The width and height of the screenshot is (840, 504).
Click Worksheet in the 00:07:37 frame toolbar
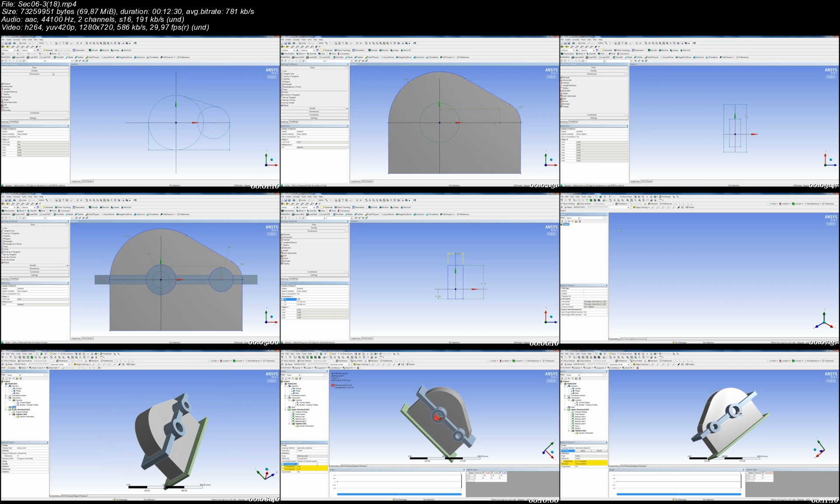click(665, 196)
